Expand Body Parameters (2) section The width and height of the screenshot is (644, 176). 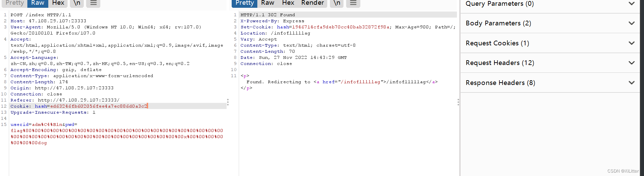coord(550,23)
